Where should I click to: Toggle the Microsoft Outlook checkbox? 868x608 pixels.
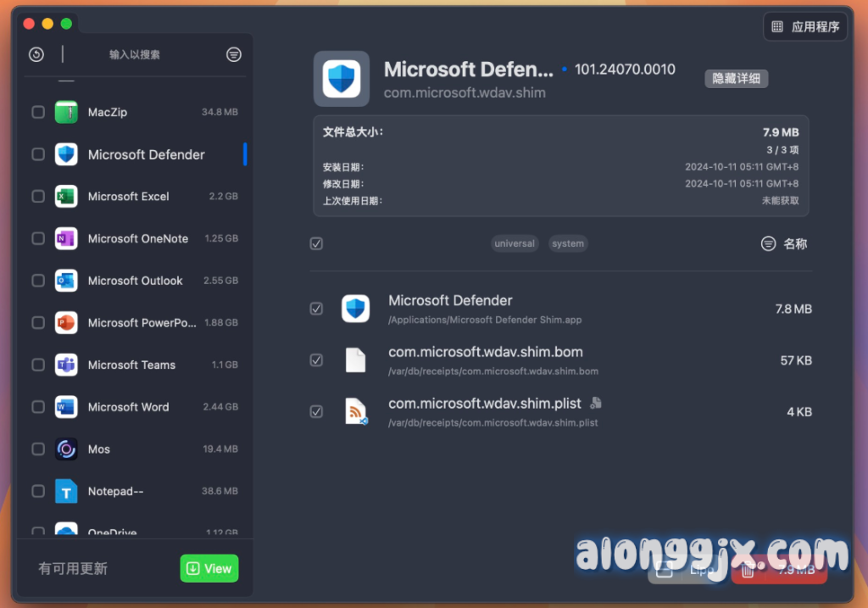click(38, 281)
